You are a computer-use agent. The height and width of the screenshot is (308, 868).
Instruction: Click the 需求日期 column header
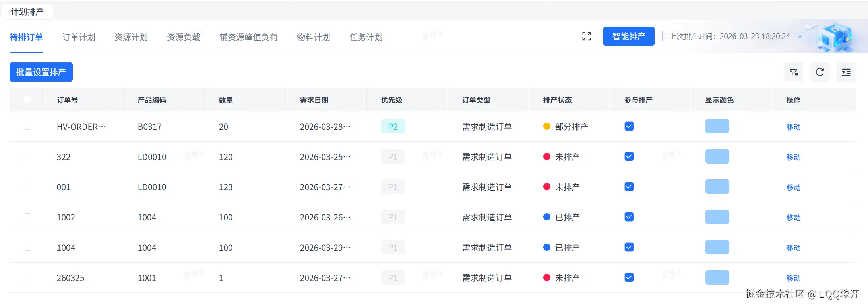314,100
